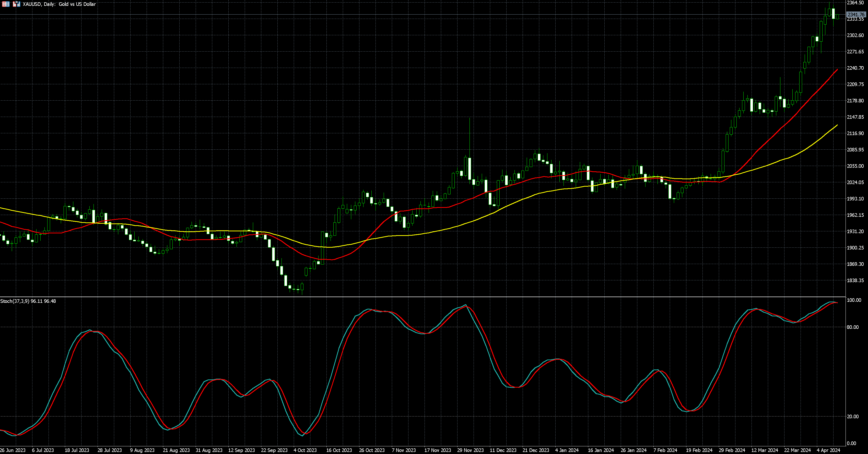Click the 4 Oct 2023 date label
The image size is (868, 454).
(305, 450)
